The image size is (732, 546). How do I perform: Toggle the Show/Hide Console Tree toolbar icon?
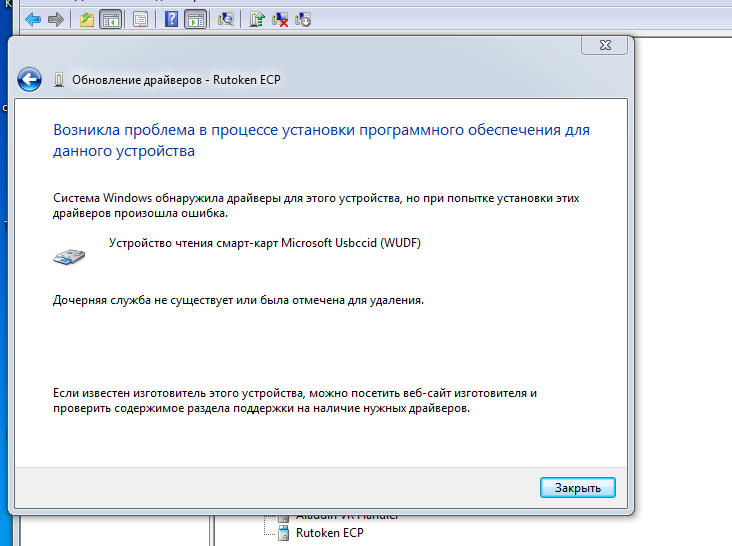(x=111, y=20)
